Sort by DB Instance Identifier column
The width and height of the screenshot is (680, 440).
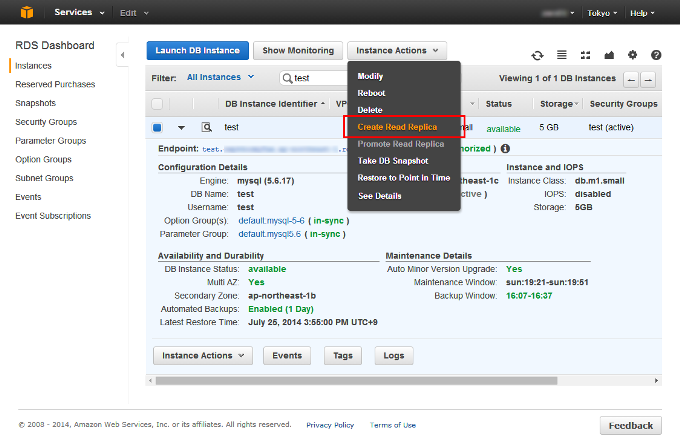pyautogui.click(x=275, y=104)
